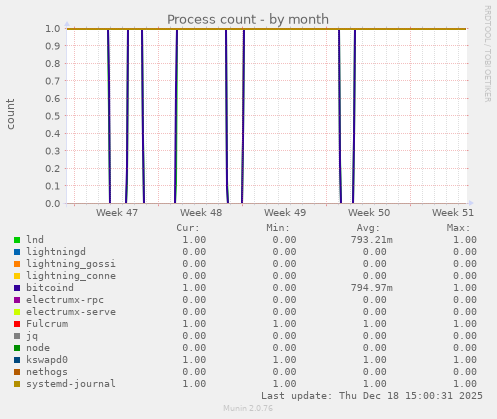497x419 pixels.
Task: Click the 'Max:' column header
Action: [x=458, y=228]
